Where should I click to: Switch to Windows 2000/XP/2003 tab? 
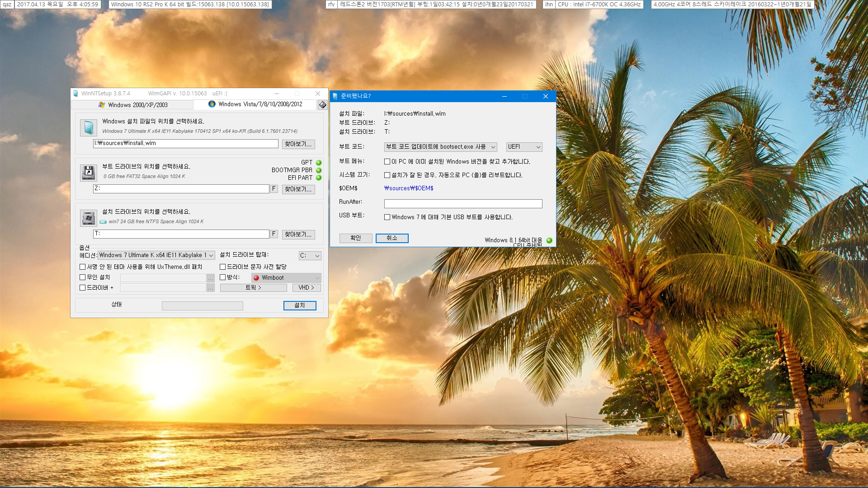tap(132, 105)
